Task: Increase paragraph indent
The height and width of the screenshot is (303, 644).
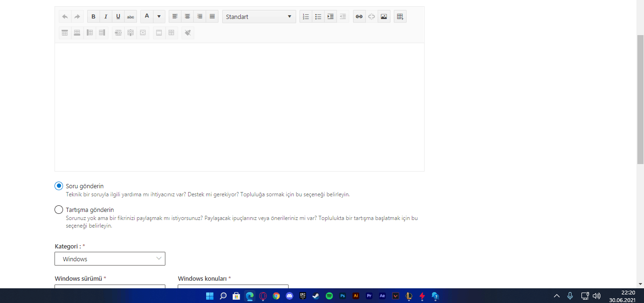Action: (330, 17)
